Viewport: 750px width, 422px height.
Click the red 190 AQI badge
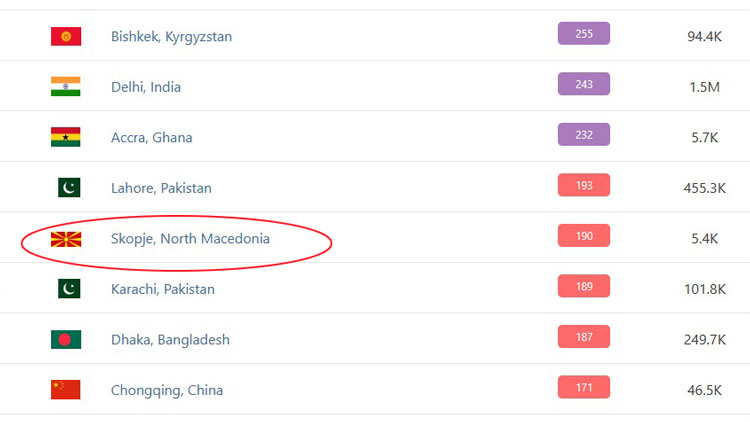click(584, 236)
